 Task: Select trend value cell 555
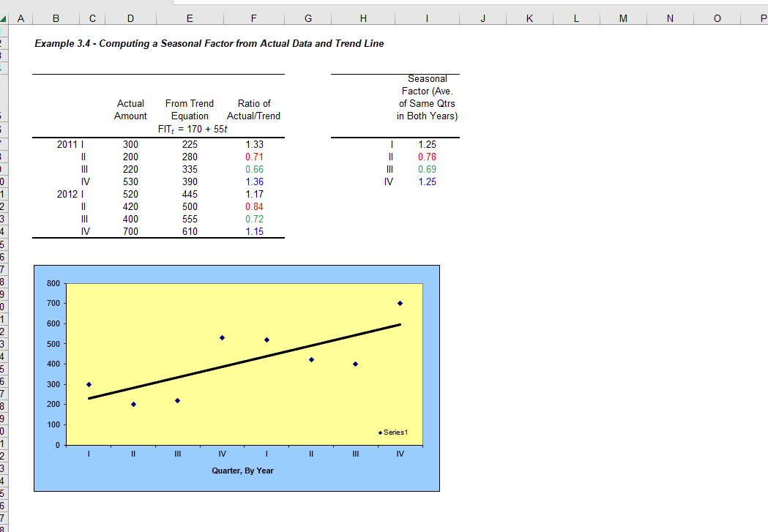coord(190,220)
